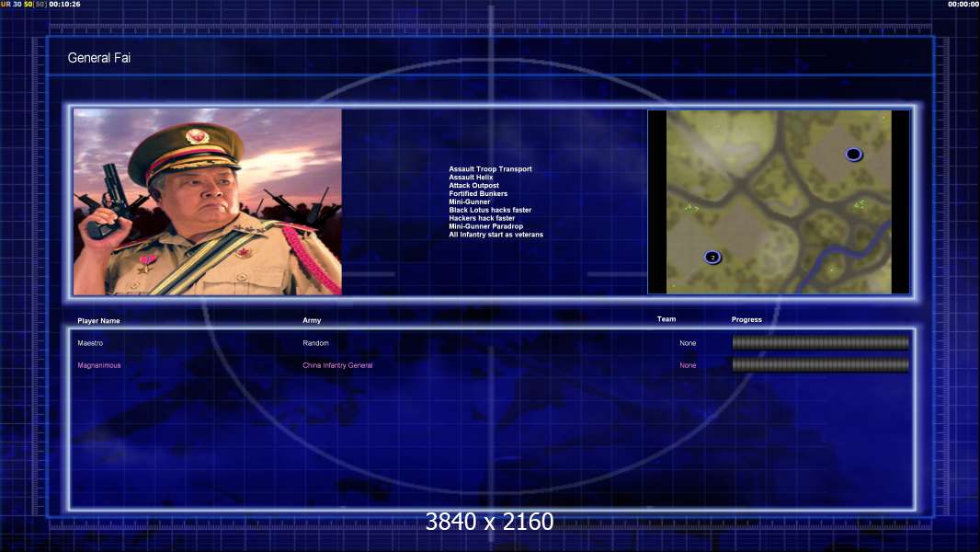Click All Infantry start as veterans entry

(x=496, y=235)
